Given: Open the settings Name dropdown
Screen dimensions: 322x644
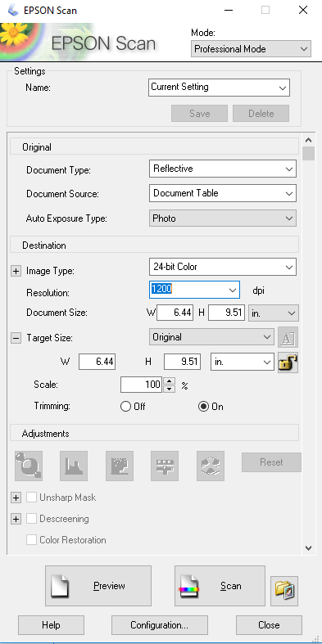Looking at the screenshot, I should [219, 87].
